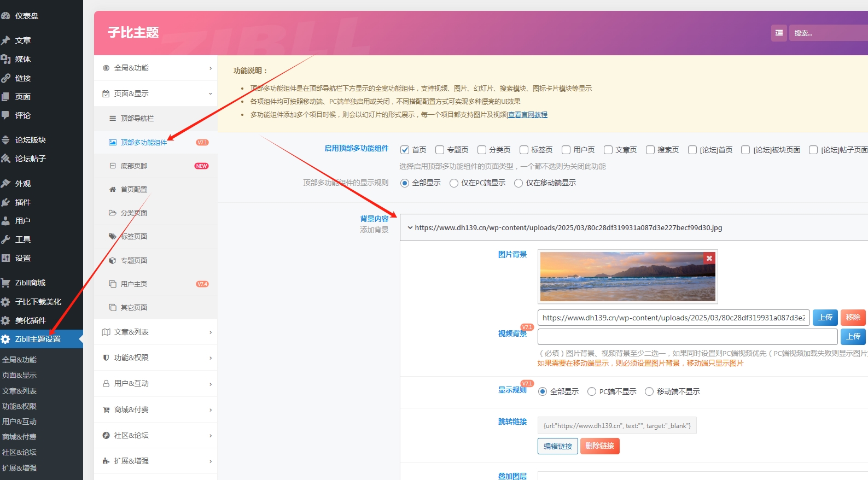Click the 移除 button
The width and height of the screenshot is (868, 480).
853,317
